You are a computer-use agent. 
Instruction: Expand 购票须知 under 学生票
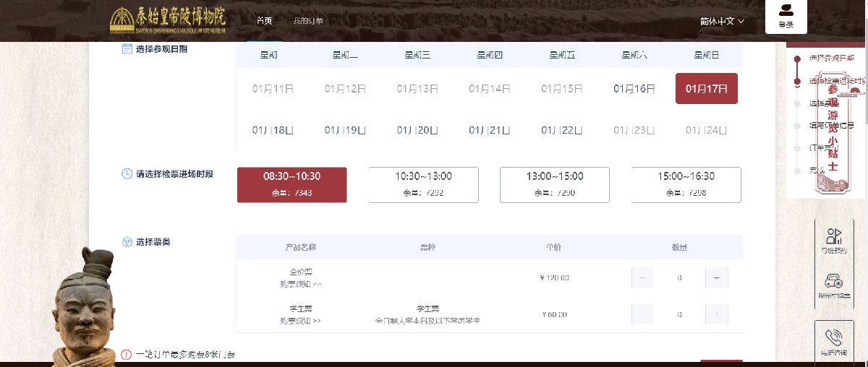(x=301, y=320)
